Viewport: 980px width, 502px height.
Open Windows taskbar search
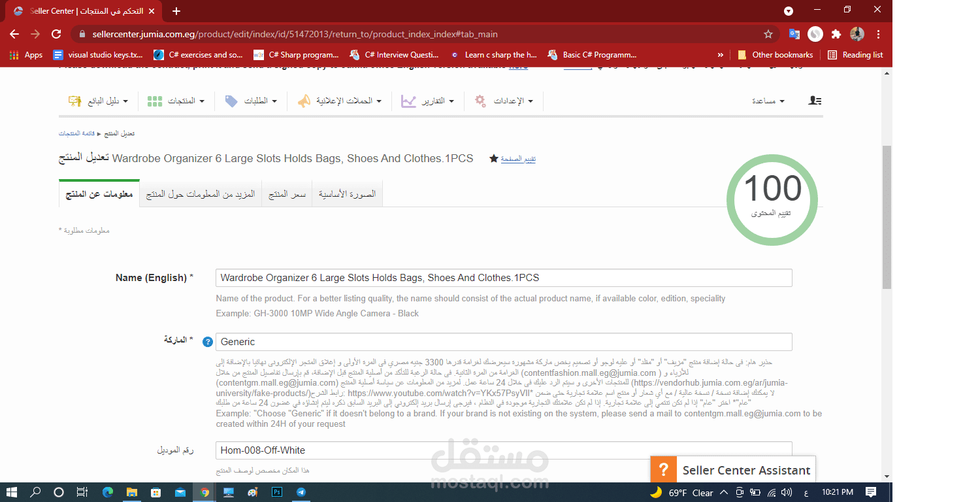click(x=35, y=492)
